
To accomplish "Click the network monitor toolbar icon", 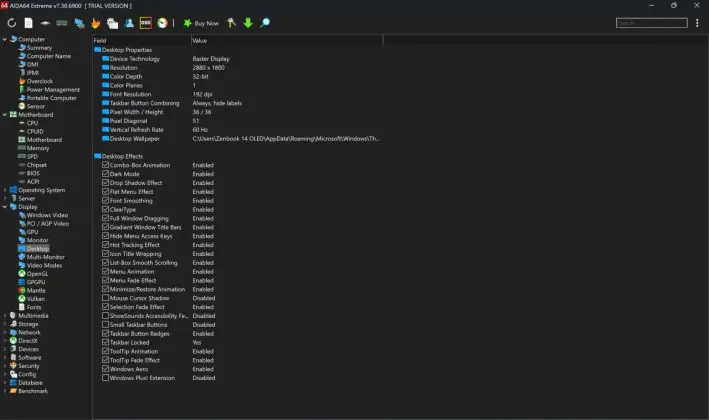I will tap(79, 23).
